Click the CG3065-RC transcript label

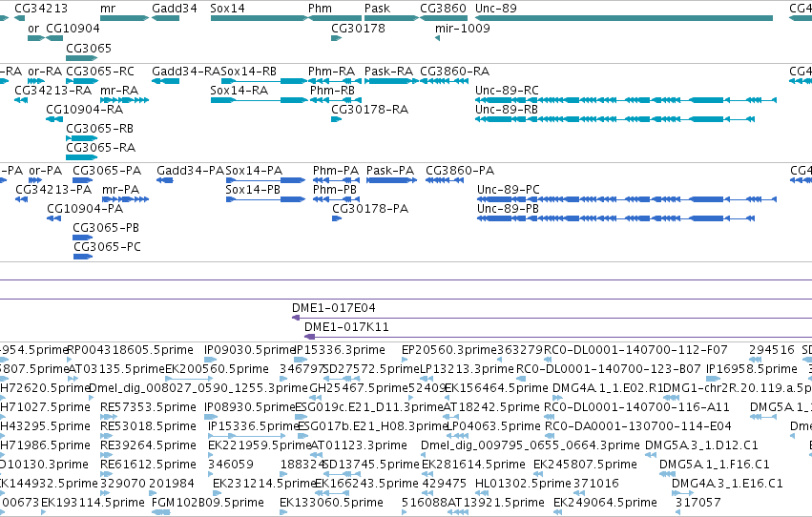[100, 71]
